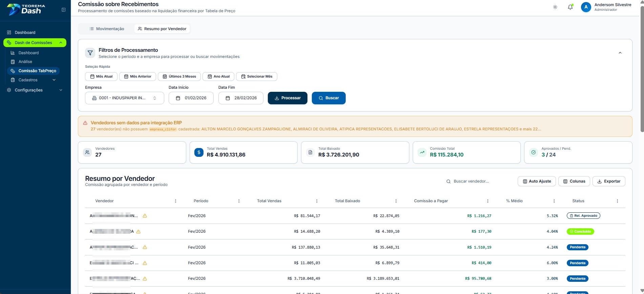The height and width of the screenshot is (294, 644).
Task: Open Selecionar Mês picker
Action: click(x=256, y=77)
